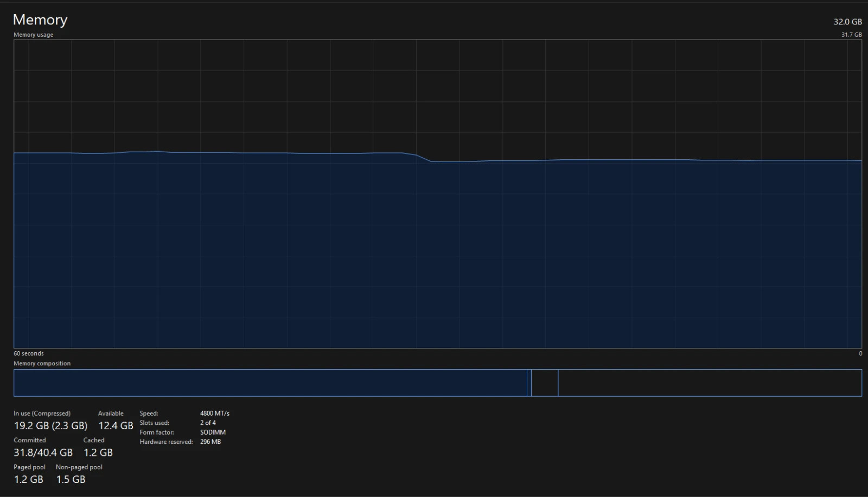This screenshot has width=868, height=497.
Task: Click the Memory heading title
Action: click(x=40, y=20)
